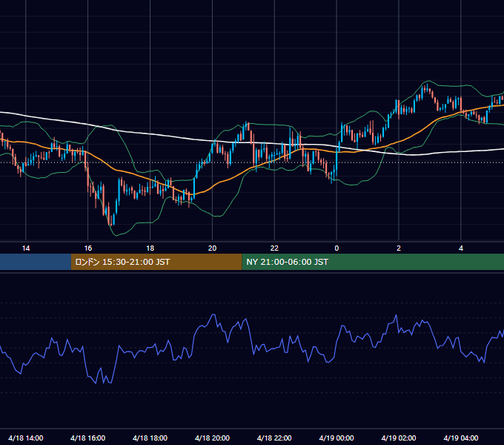Click the 4/18 22:00 time label
The image size is (504, 445).
[274, 438]
